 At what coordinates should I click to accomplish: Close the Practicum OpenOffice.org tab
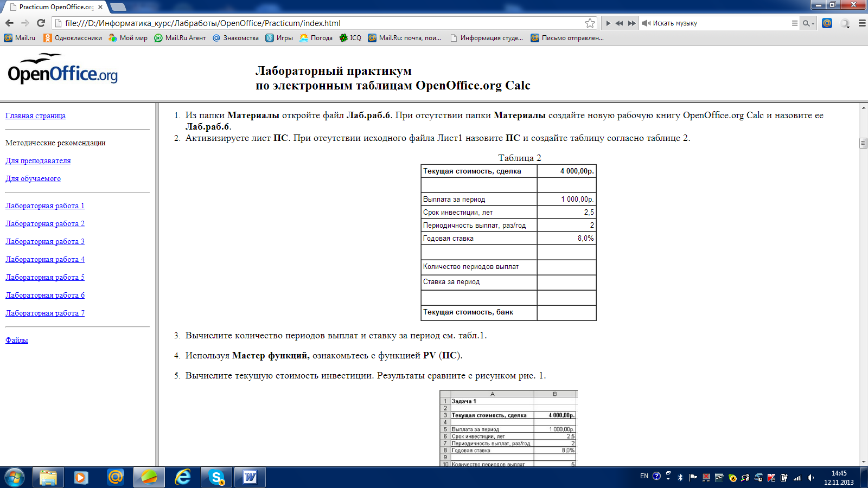[100, 7]
